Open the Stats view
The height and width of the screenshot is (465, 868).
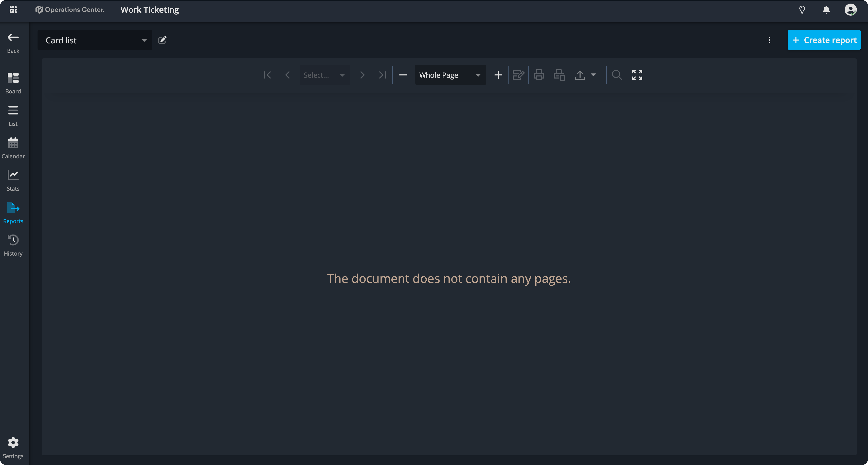(13, 180)
